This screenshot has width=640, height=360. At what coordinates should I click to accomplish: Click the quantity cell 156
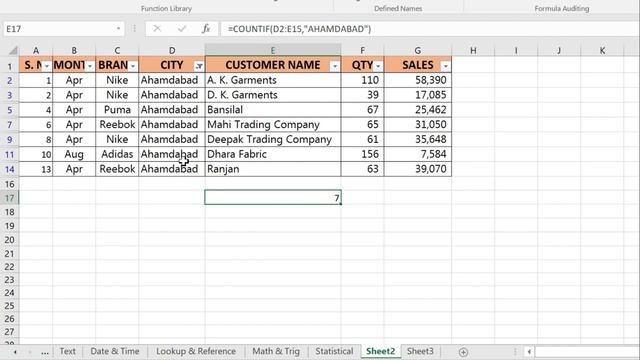click(362, 154)
